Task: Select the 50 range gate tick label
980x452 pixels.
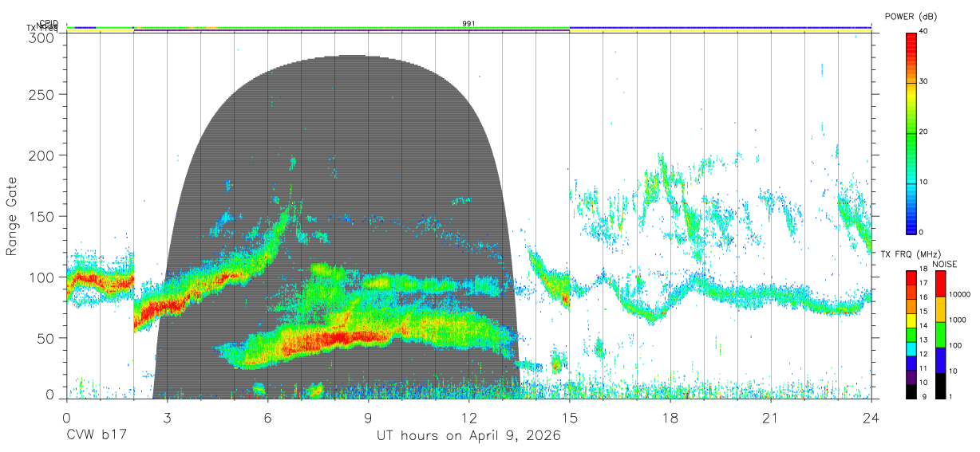Action: coord(47,338)
